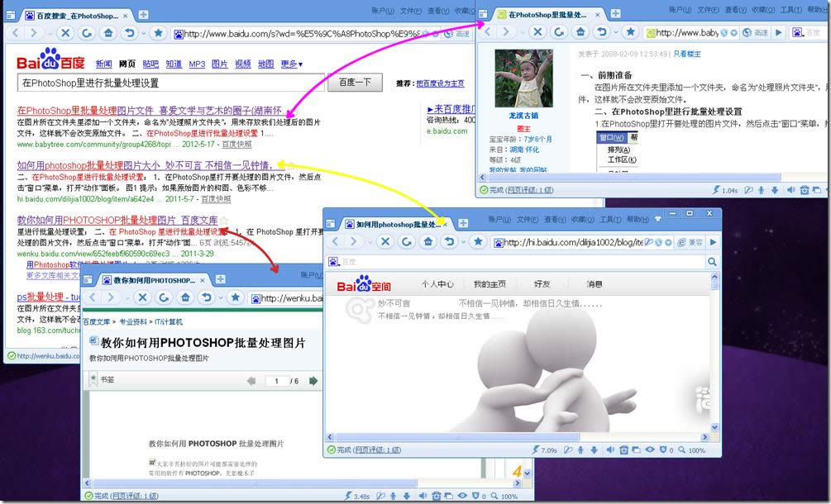Image resolution: width=831 pixels, height=504 pixels.
Task: Click the back arrow in Baidu search window
Action: click(x=14, y=33)
